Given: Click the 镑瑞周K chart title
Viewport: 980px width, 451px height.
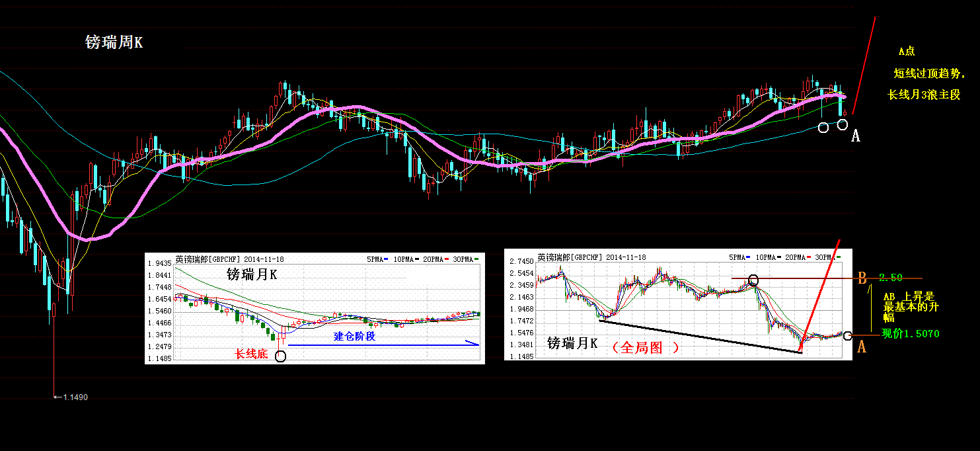Looking at the screenshot, I should pyautogui.click(x=114, y=43).
